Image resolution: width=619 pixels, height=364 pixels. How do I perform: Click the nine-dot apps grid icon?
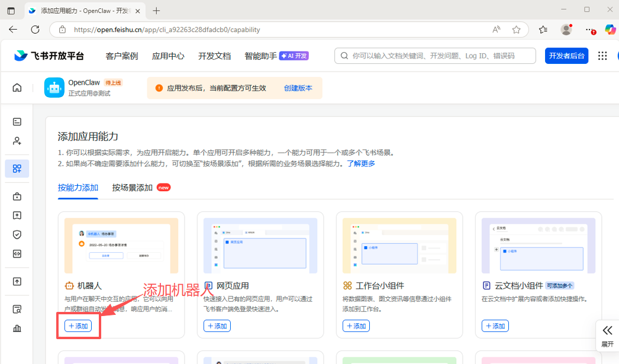pyautogui.click(x=602, y=55)
